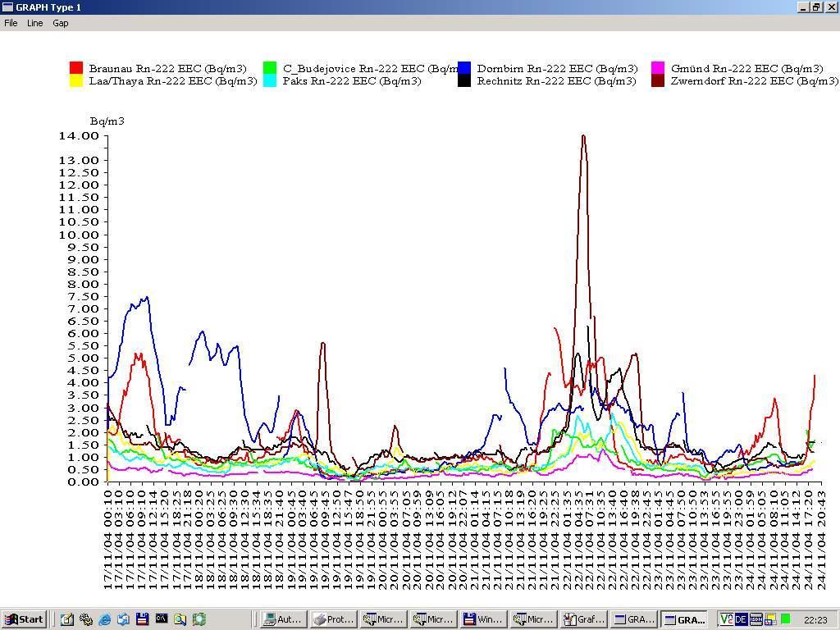
Task: Click the red Braunau legend swatch
Action: (76, 68)
